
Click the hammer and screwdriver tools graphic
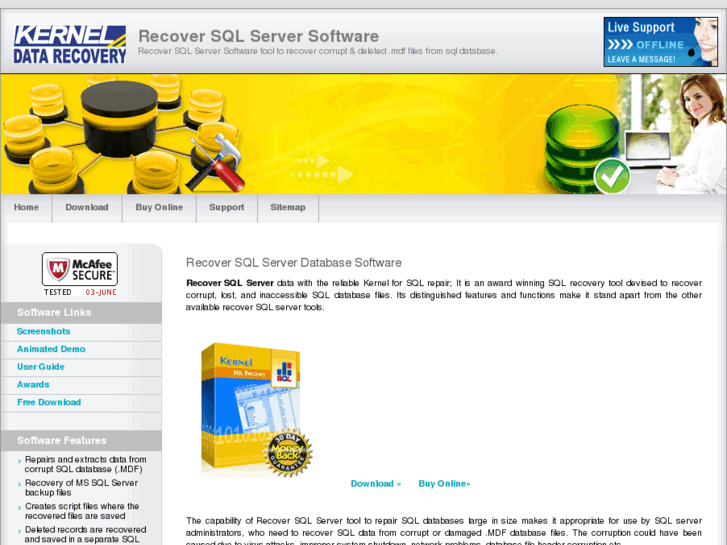coord(216,163)
